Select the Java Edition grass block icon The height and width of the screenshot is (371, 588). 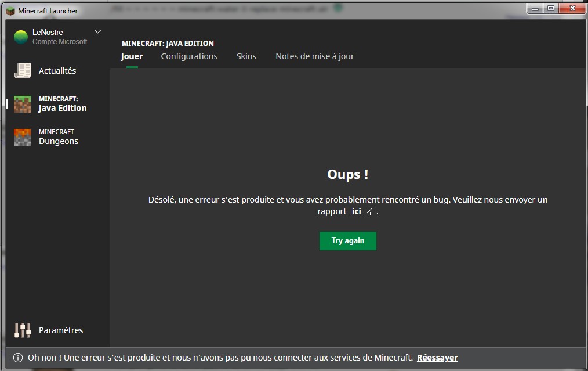point(22,104)
